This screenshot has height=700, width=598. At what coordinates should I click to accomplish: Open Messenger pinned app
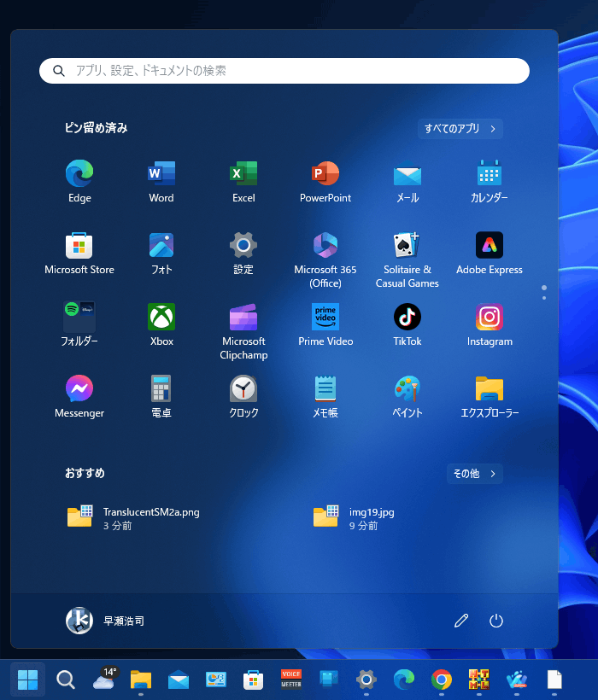(79, 396)
